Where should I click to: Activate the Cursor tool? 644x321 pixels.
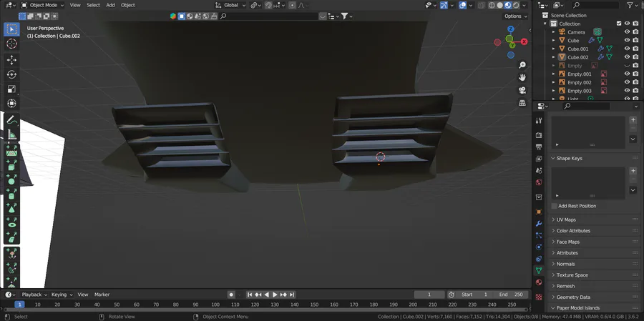click(11, 44)
